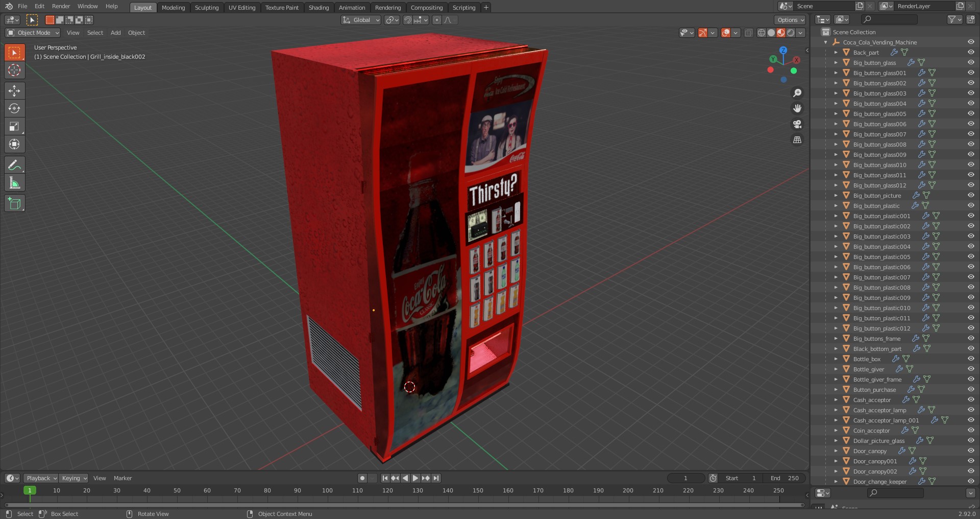The image size is (980, 519).
Task: Open the Object Mode dropdown
Action: (33, 33)
